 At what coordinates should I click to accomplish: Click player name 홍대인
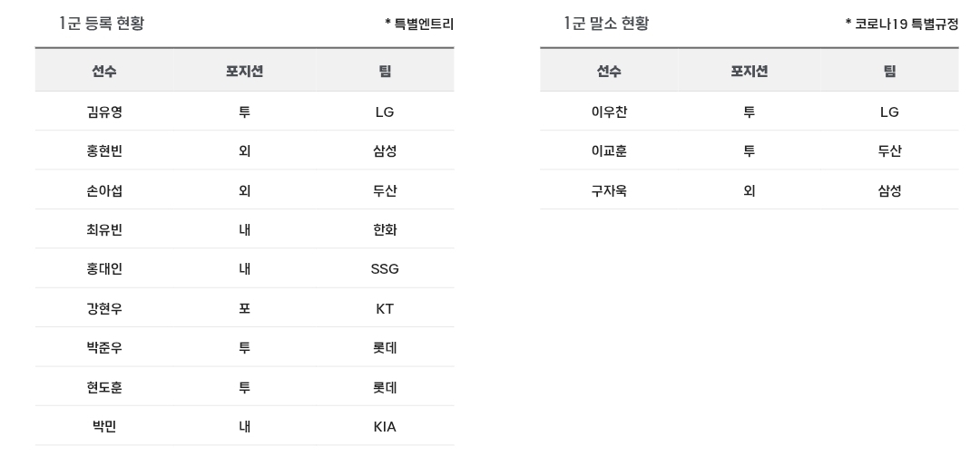(104, 269)
